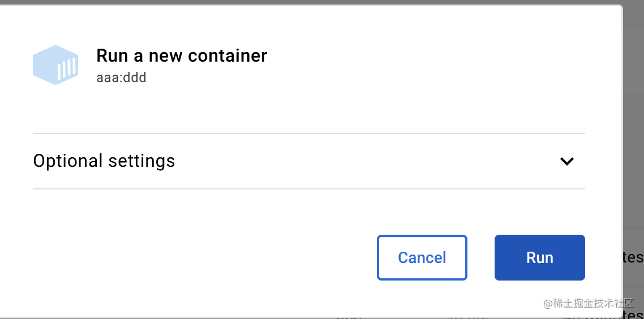
Task: Click the blue container icon
Action: click(55, 65)
